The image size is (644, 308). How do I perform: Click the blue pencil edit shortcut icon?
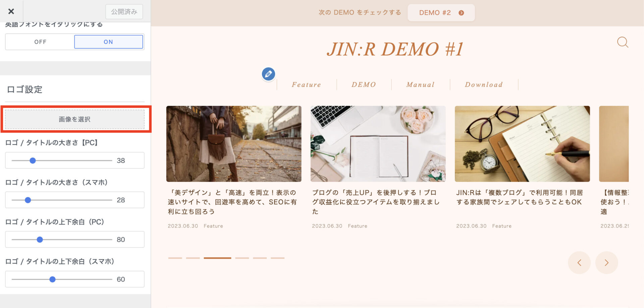point(268,74)
